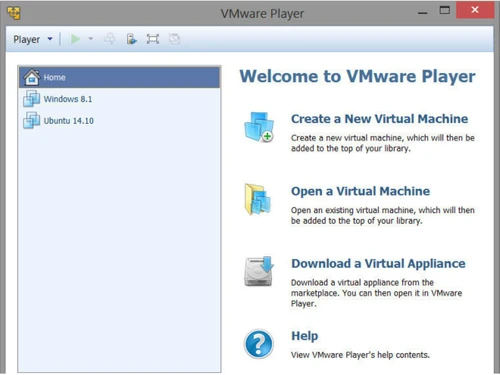
Task: Click the open VM folder icon
Action: [258, 199]
